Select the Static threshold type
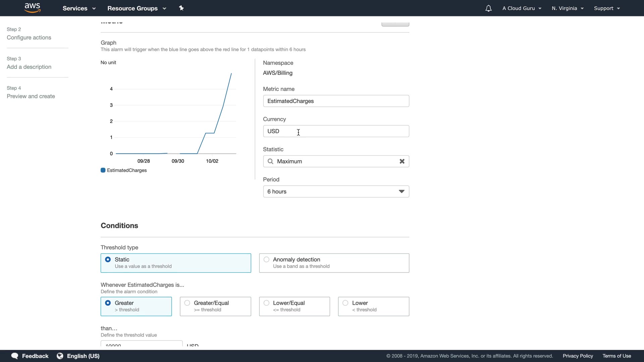Screen dimensions: 644x362 pos(108,259)
